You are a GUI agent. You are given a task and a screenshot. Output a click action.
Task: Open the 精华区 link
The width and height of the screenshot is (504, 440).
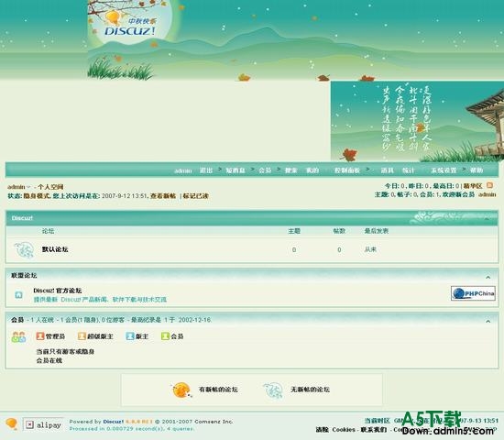(473, 186)
